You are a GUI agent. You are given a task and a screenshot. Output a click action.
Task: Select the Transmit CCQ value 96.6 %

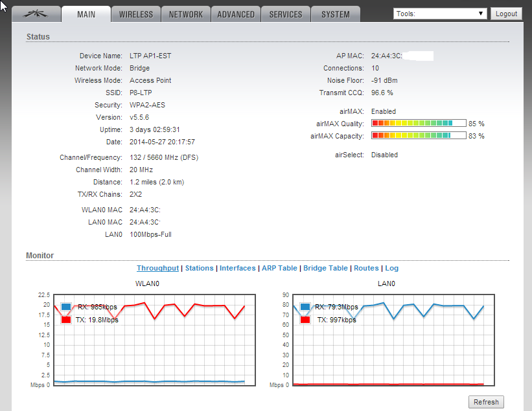(x=382, y=93)
